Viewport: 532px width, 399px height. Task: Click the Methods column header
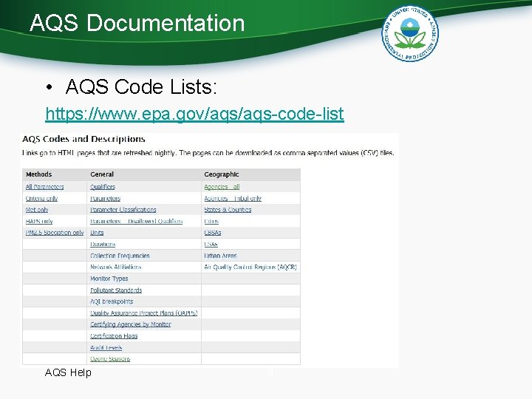pyautogui.click(x=38, y=174)
